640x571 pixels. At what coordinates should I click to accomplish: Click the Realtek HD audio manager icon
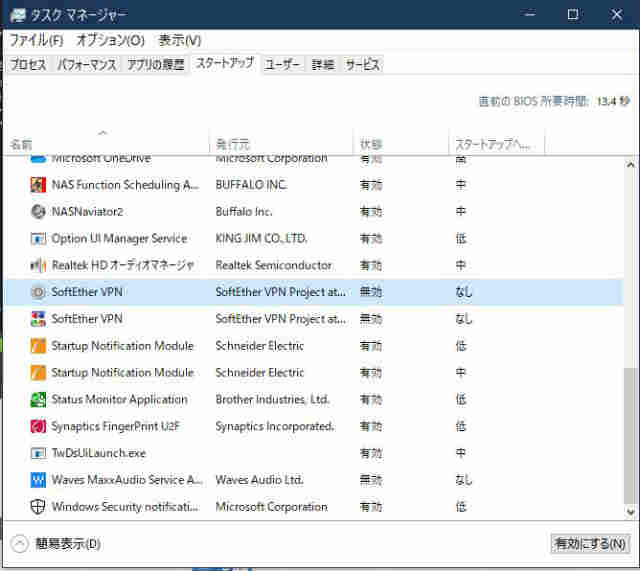coord(38,265)
